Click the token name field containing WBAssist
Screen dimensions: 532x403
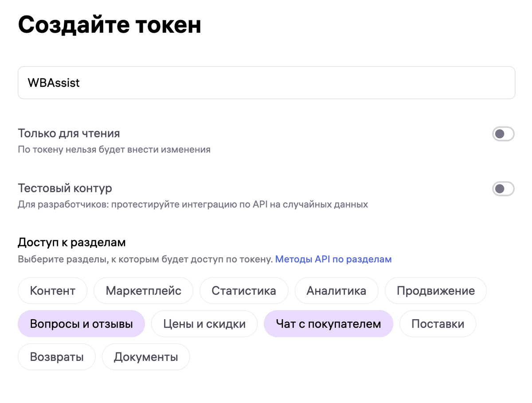[x=266, y=82]
